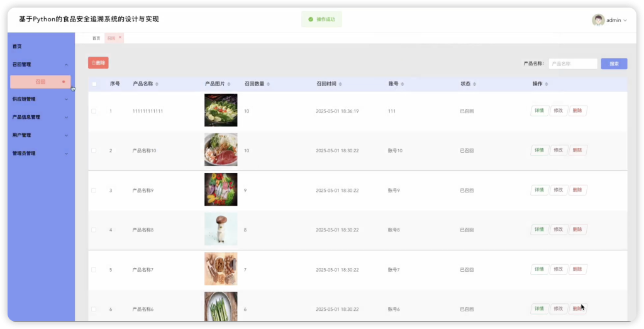Screen dimensions: 644x329
Task: Click 详情 for 产品名称7
Action: click(540, 269)
